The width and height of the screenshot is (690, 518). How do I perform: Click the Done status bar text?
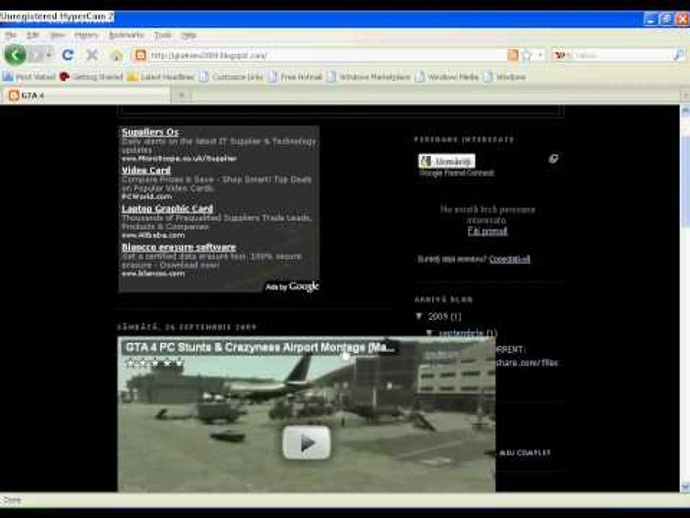pos(12,500)
